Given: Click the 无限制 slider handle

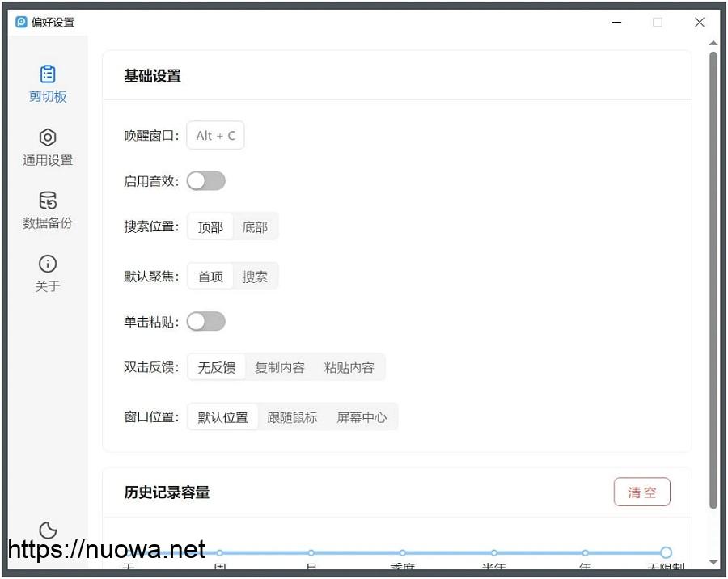Looking at the screenshot, I should 666,552.
